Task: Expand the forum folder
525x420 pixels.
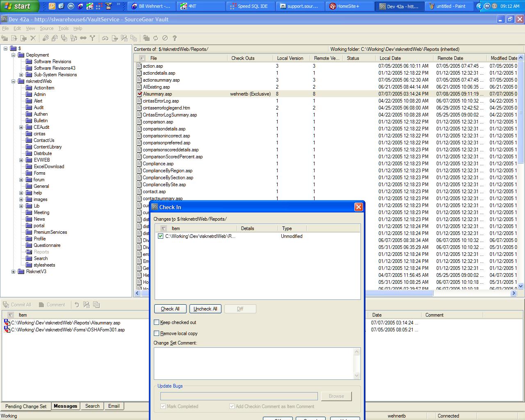Action: pyautogui.click(x=21, y=180)
